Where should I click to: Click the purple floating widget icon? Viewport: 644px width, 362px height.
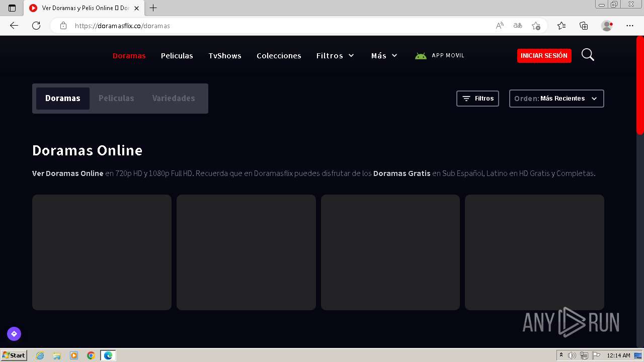coord(14,333)
